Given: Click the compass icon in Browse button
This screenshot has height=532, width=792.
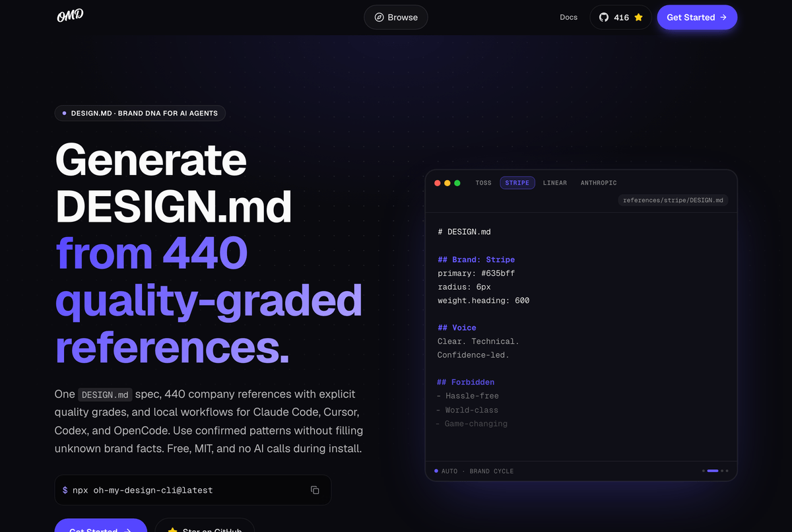Looking at the screenshot, I should (x=379, y=18).
